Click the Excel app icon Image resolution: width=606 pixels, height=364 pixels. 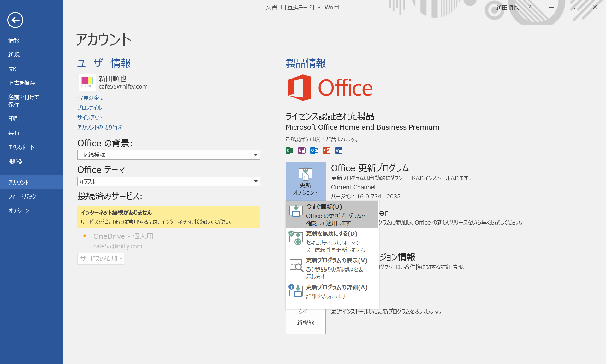[x=289, y=150]
